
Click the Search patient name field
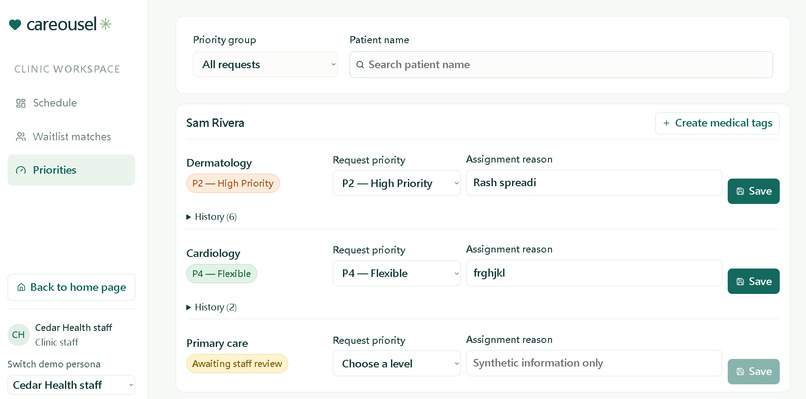(x=561, y=65)
